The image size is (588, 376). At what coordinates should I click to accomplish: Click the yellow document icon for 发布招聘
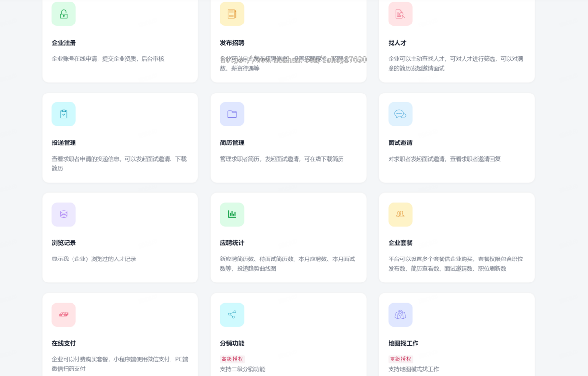(x=232, y=14)
